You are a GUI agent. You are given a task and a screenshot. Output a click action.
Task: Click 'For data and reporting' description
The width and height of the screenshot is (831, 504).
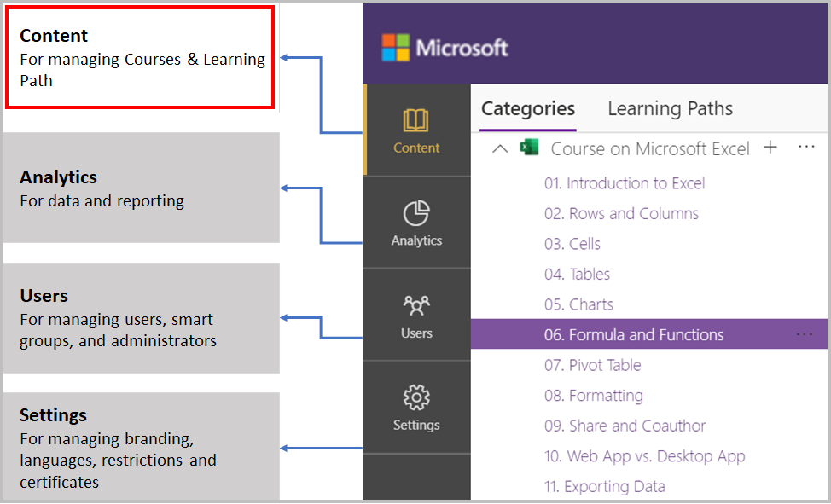click(x=102, y=201)
